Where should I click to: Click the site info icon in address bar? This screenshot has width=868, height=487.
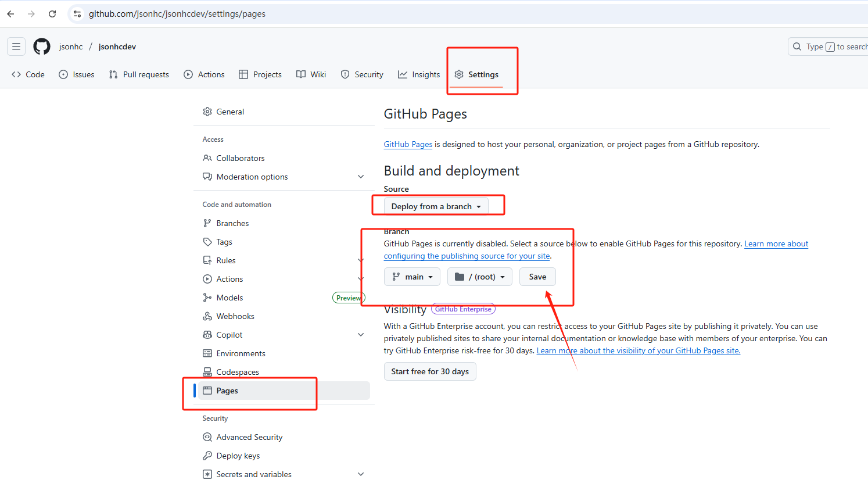coord(77,14)
